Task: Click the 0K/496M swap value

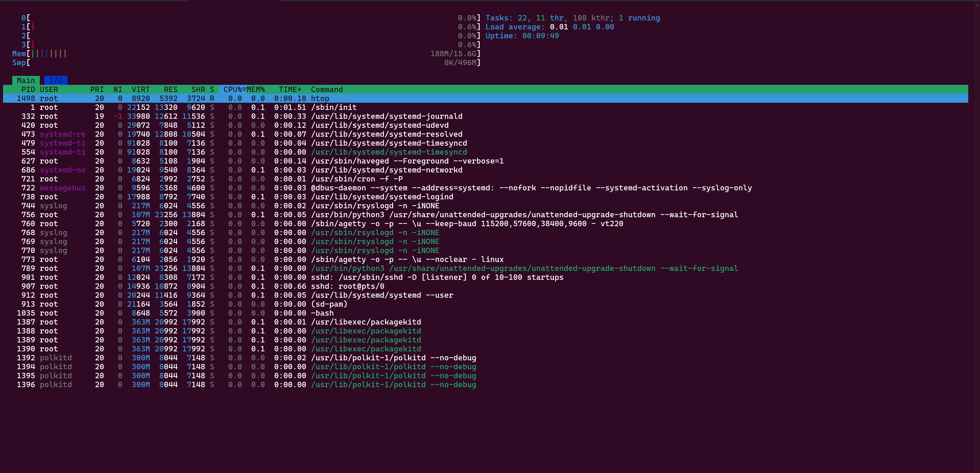Action: click(460, 62)
